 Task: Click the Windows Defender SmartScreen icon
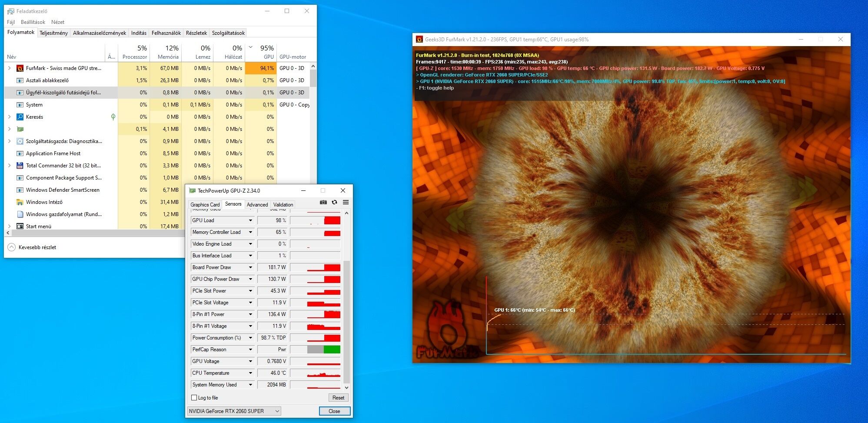(x=20, y=190)
